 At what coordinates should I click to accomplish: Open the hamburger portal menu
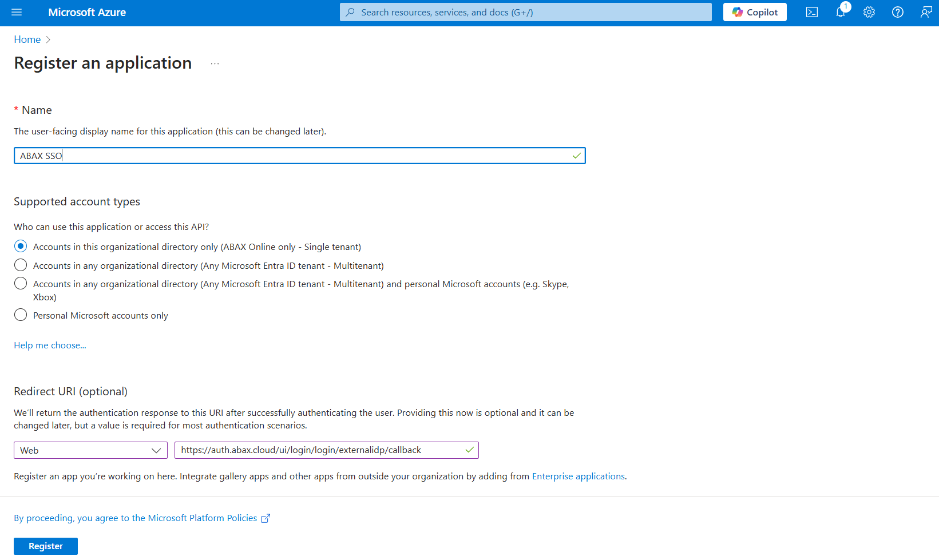point(17,12)
